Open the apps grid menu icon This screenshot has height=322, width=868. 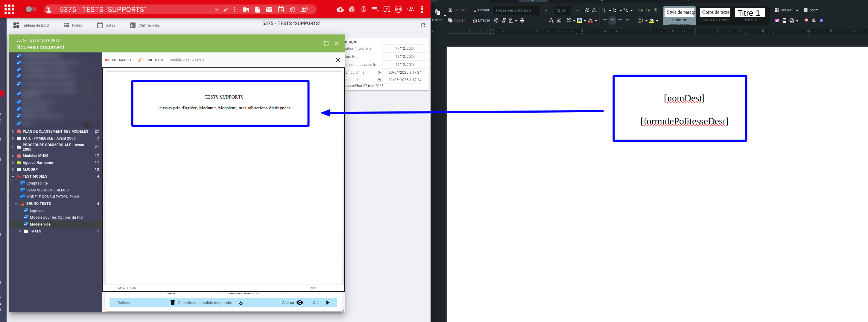pyautogui.click(x=9, y=10)
